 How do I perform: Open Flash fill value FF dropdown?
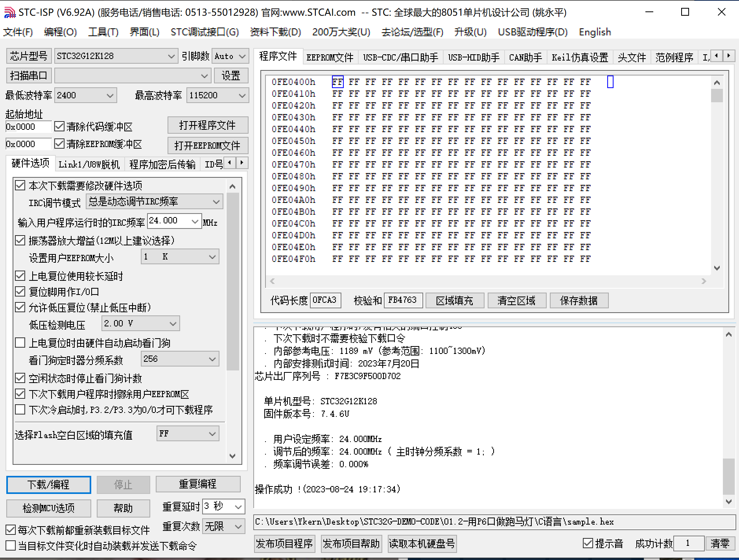[x=188, y=433]
